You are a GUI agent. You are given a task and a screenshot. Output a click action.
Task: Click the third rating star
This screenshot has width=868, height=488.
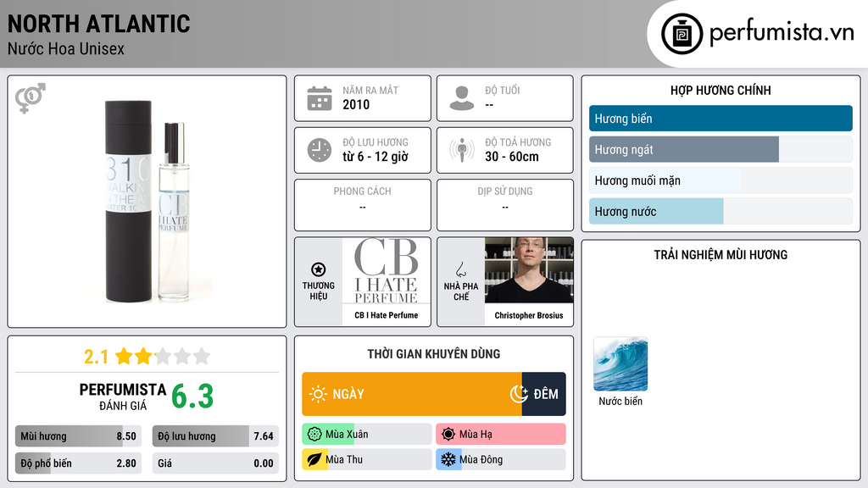pyautogui.click(x=163, y=356)
